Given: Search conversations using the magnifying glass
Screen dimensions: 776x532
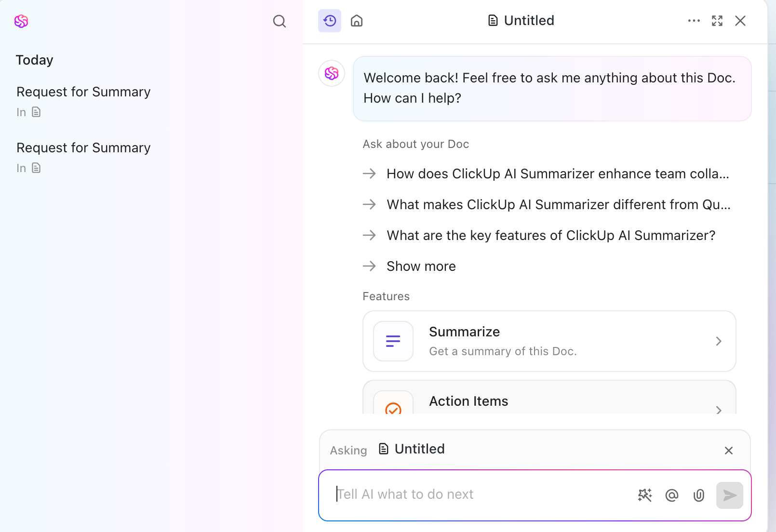Looking at the screenshot, I should 280,21.
